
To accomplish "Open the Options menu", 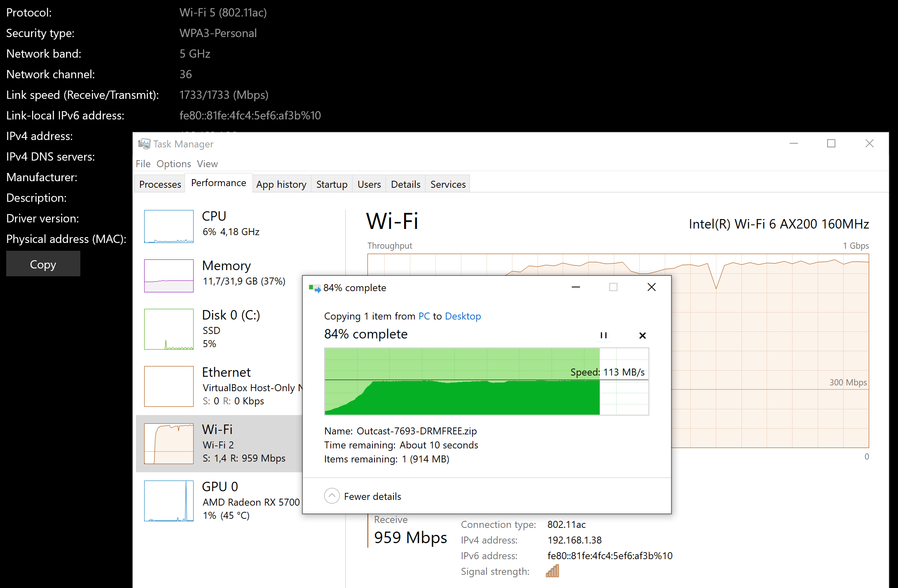I will point(173,164).
